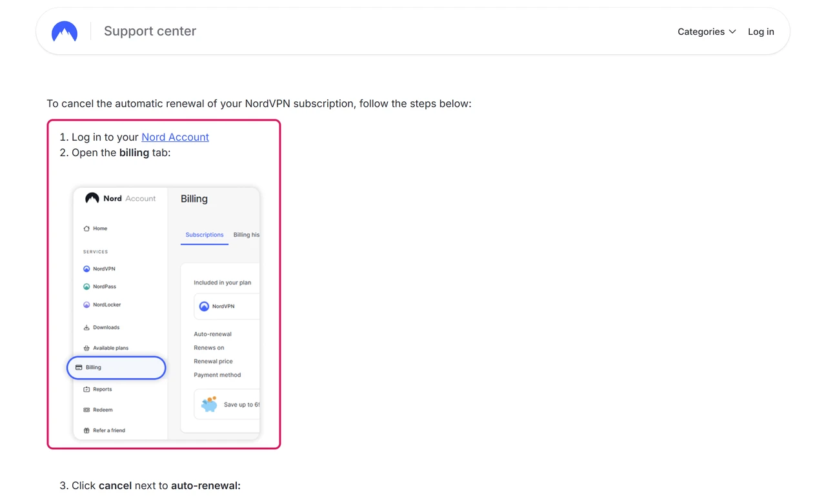
Task: Select the cut-off Billing history tab
Action: pos(247,235)
